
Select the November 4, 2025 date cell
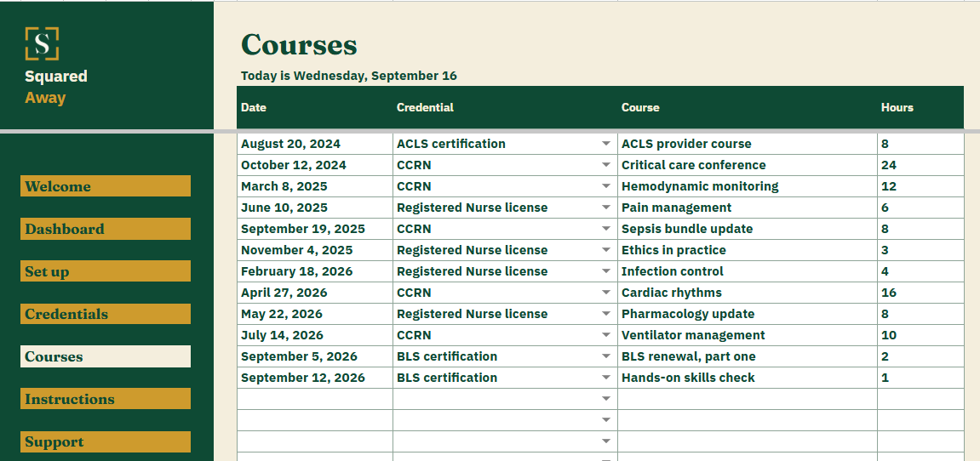click(315, 250)
